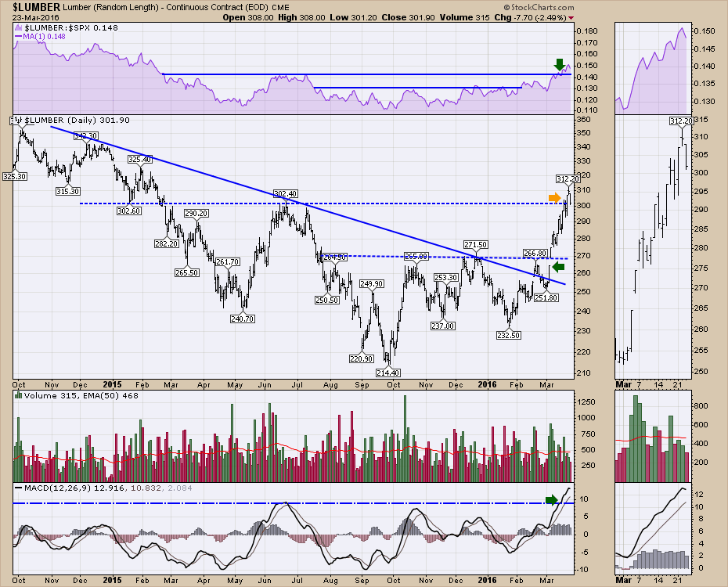The image size is (728, 587).
Task: Click the 232.50 price label
Action: (508, 335)
